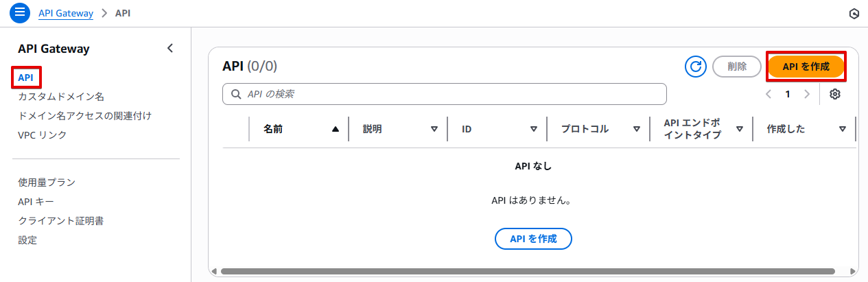Click the outlined API を作成 button in empty table
This screenshot has height=282, width=868.
point(533,239)
